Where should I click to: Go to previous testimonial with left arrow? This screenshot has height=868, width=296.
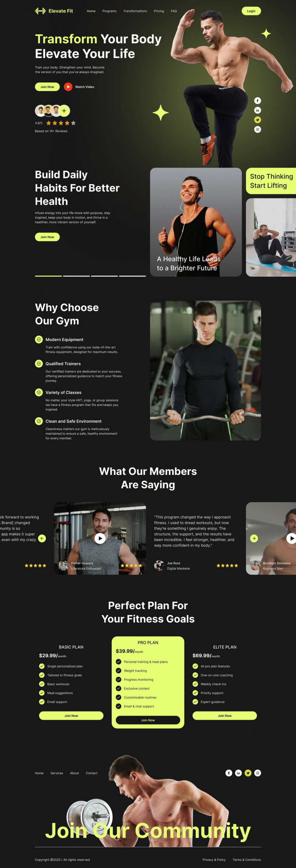click(x=42, y=538)
